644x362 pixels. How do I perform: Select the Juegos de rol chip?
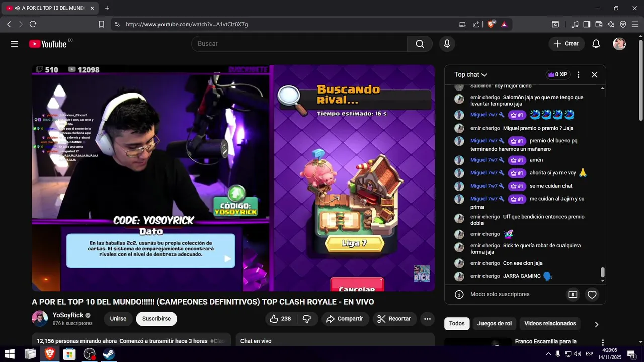(495, 323)
